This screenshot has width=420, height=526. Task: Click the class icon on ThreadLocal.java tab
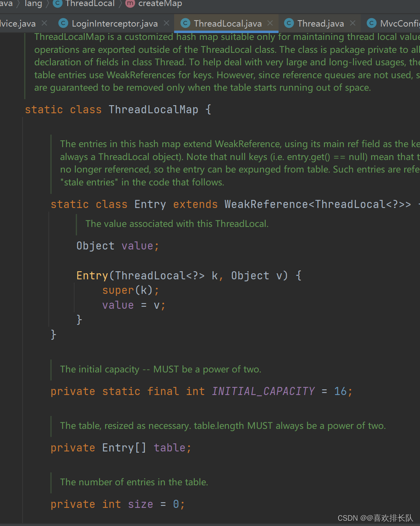click(185, 23)
